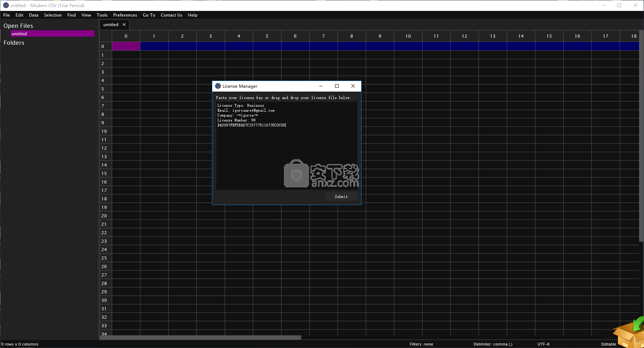Close the untitled tab with its X
Viewport: 644px width, 348px height.
pos(124,25)
